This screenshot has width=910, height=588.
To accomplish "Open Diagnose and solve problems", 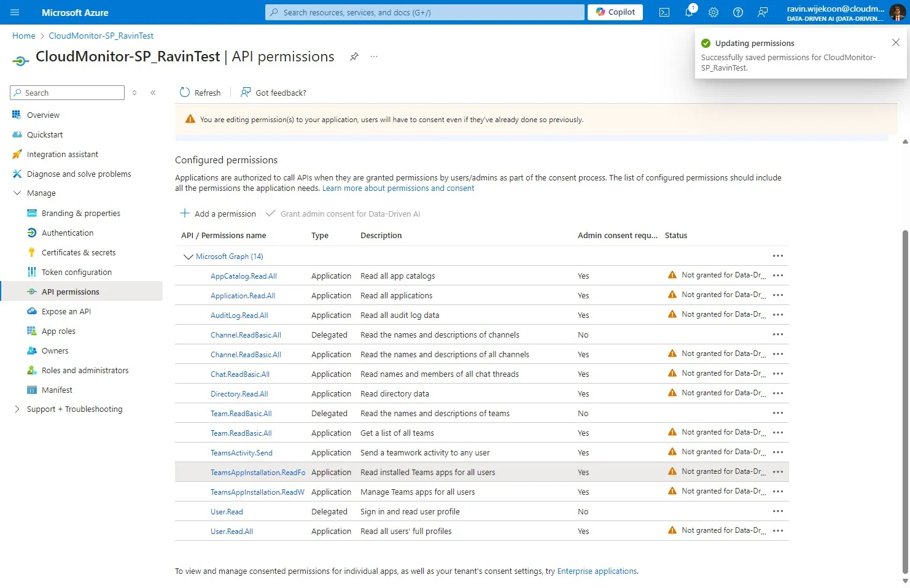I will pyautogui.click(x=79, y=174).
